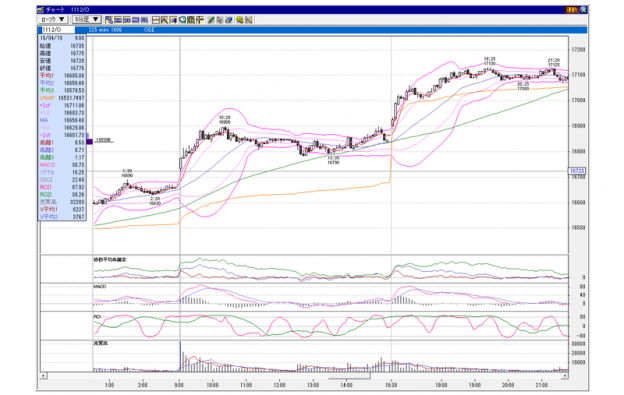Viewport: 624px width, 395px height.
Task: Click the purple marker left of price chart
Action: [x=90, y=141]
